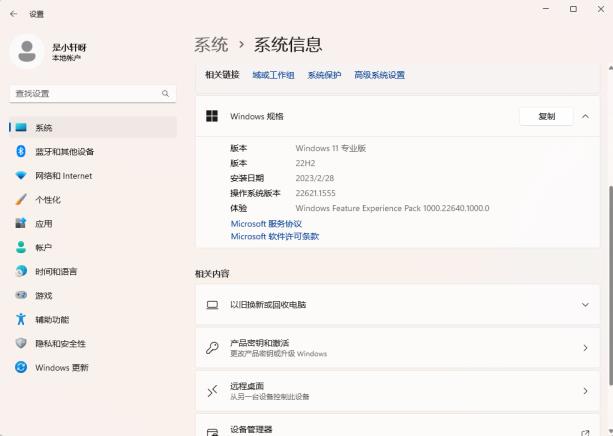Click the 网络和 Internet Wi-Fi icon

point(21,176)
